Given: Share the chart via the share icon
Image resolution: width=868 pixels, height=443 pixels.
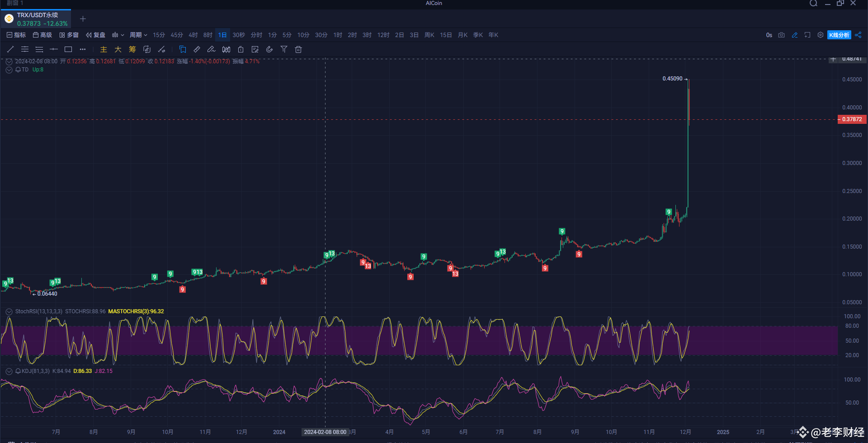Looking at the screenshot, I should 858,35.
